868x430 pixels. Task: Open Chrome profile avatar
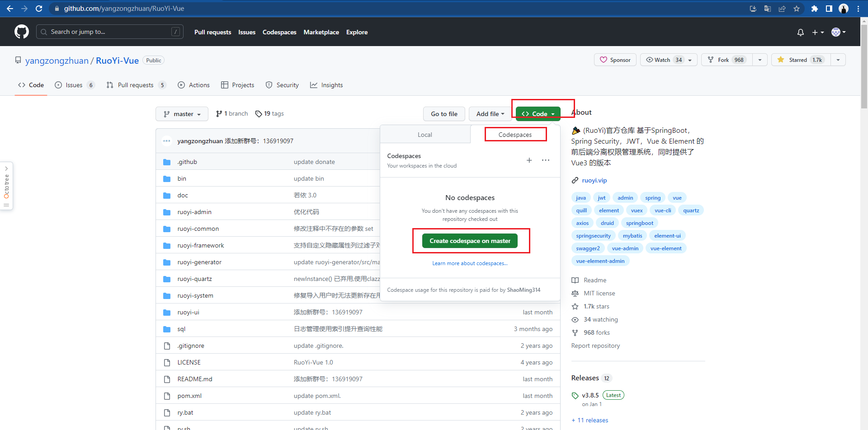click(x=844, y=9)
